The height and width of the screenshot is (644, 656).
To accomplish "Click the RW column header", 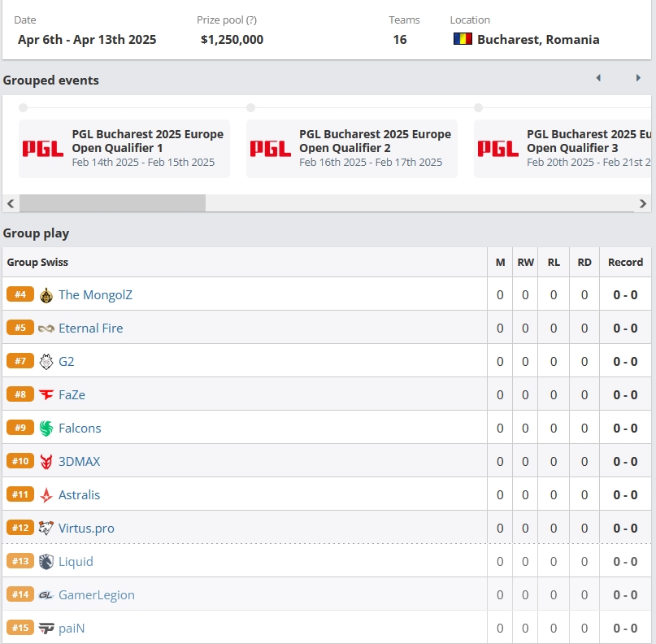I will [525, 262].
